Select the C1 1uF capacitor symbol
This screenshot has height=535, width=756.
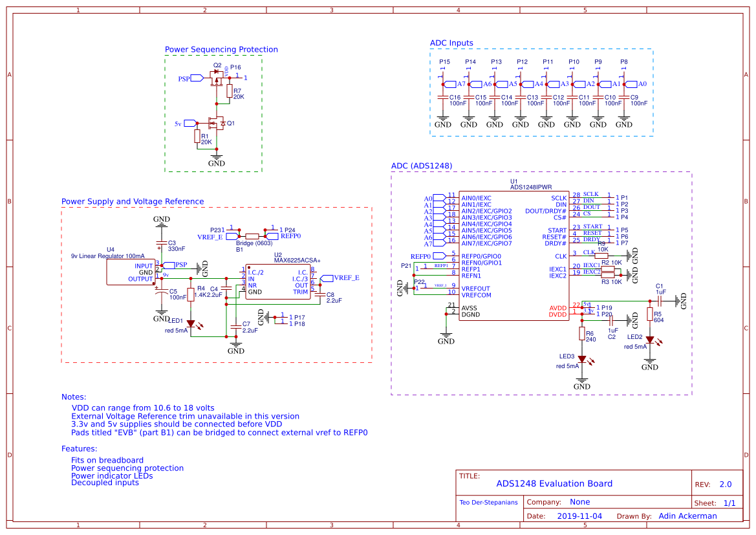pyautogui.click(x=660, y=301)
